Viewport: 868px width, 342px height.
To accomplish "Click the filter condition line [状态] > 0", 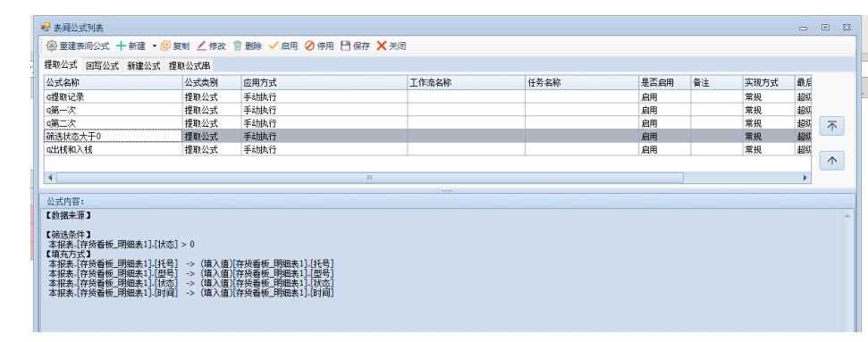I will click(x=122, y=244).
